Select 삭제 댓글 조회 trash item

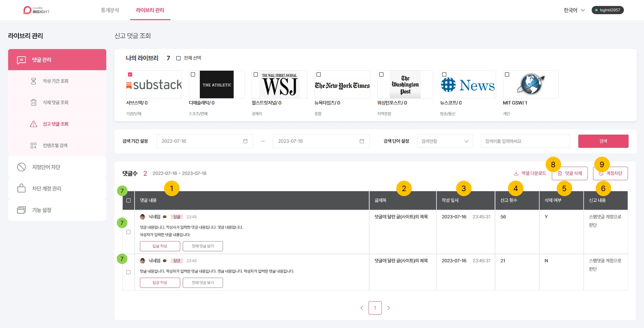tap(55, 102)
